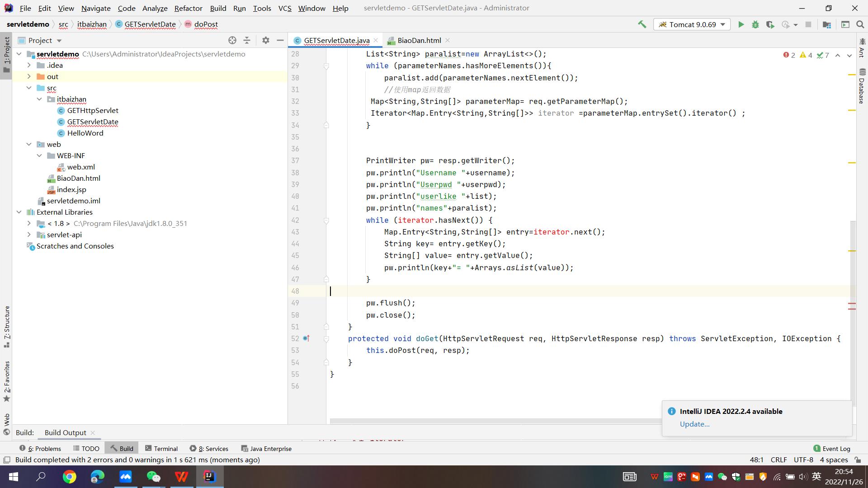868x488 pixels.
Task: Open Microsoft Edge from the taskbar
Action: 97,477
